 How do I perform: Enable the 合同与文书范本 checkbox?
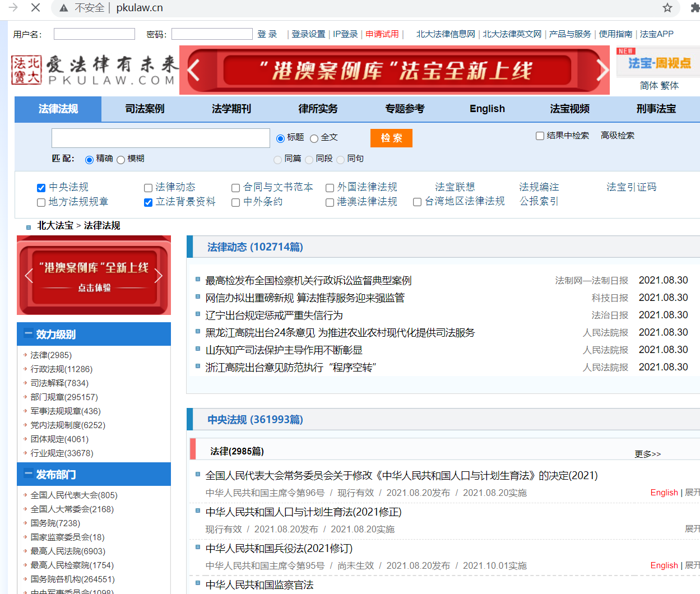pos(235,188)
